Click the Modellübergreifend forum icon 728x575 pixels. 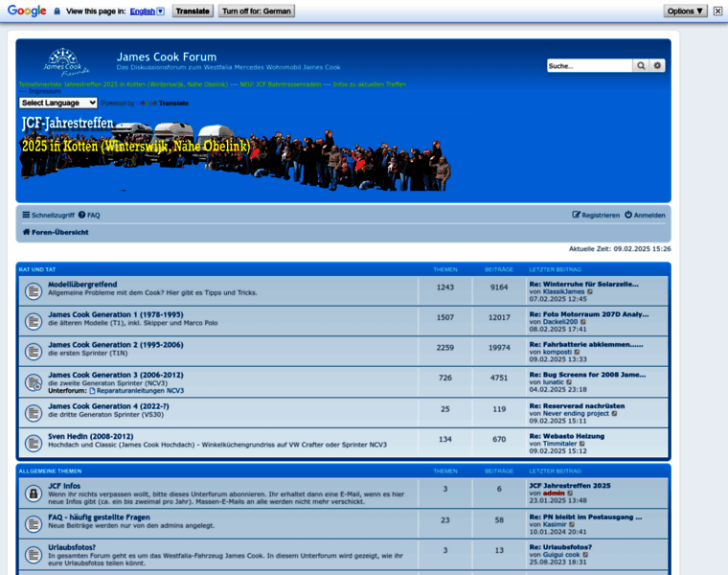pyautogui.click(x=33, y=290)
